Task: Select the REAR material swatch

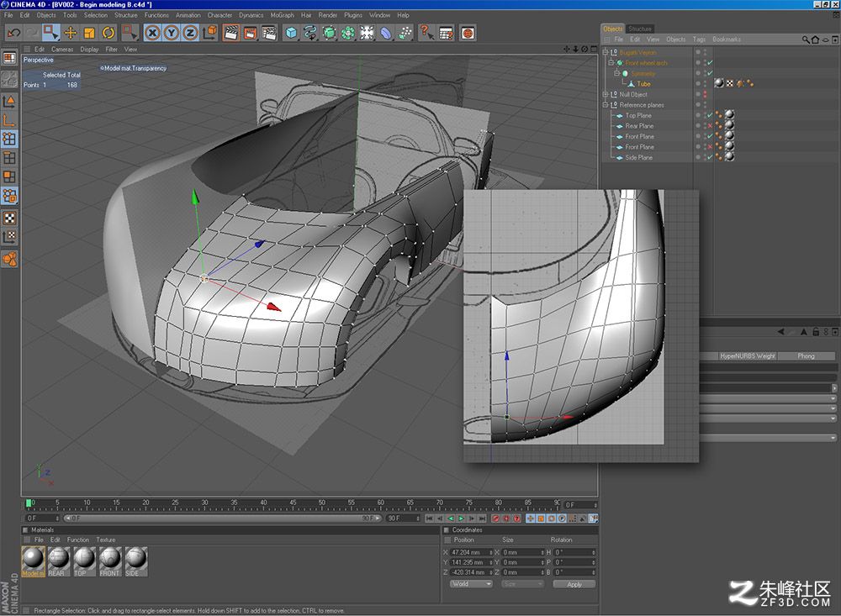Action: [x=59, y=561]
